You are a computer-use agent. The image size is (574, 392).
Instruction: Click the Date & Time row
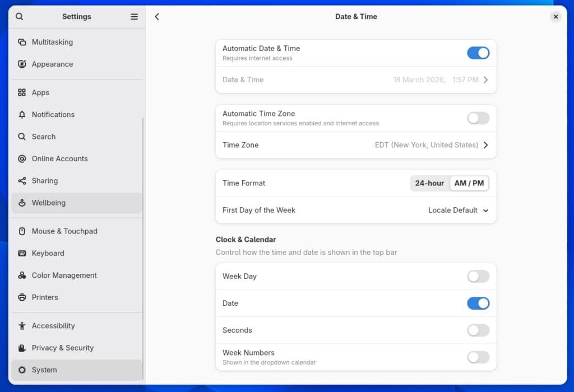coord(356,80)
